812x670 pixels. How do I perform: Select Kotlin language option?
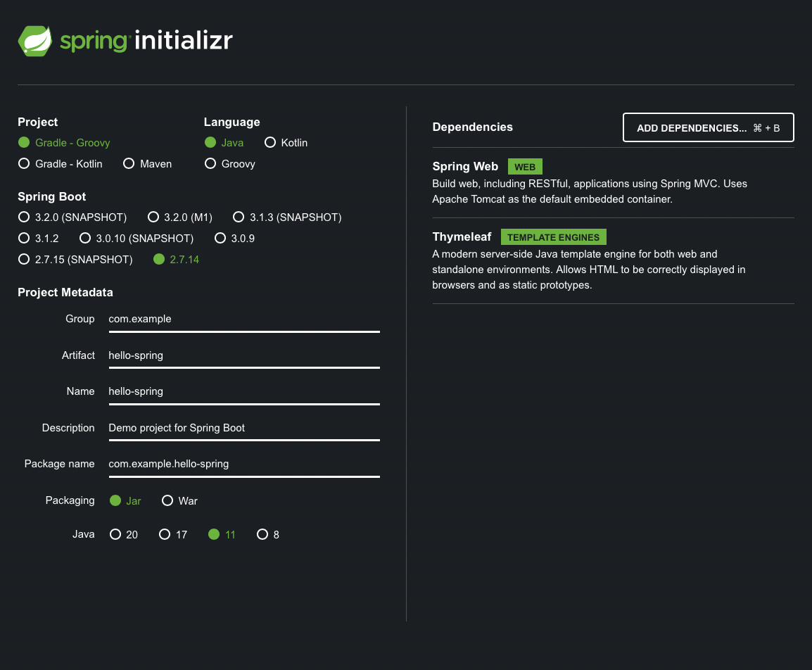click(286, 142)
